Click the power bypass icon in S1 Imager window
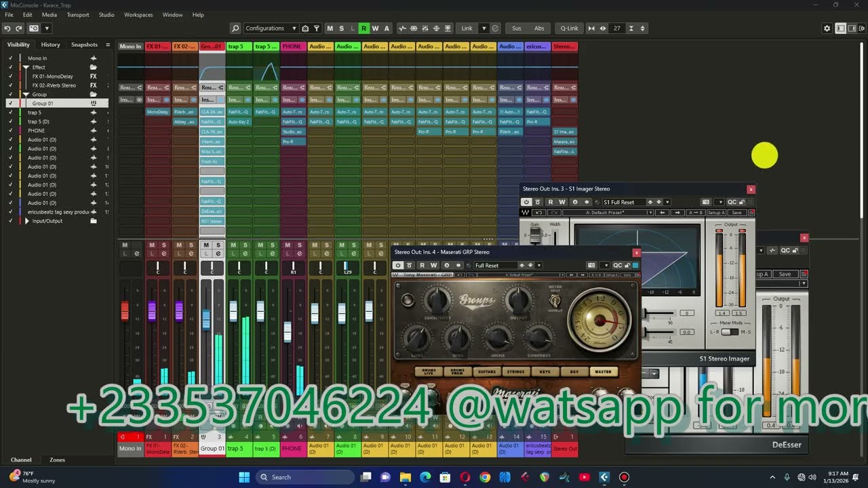Screen dimensions: 868x488 (526, 202)
